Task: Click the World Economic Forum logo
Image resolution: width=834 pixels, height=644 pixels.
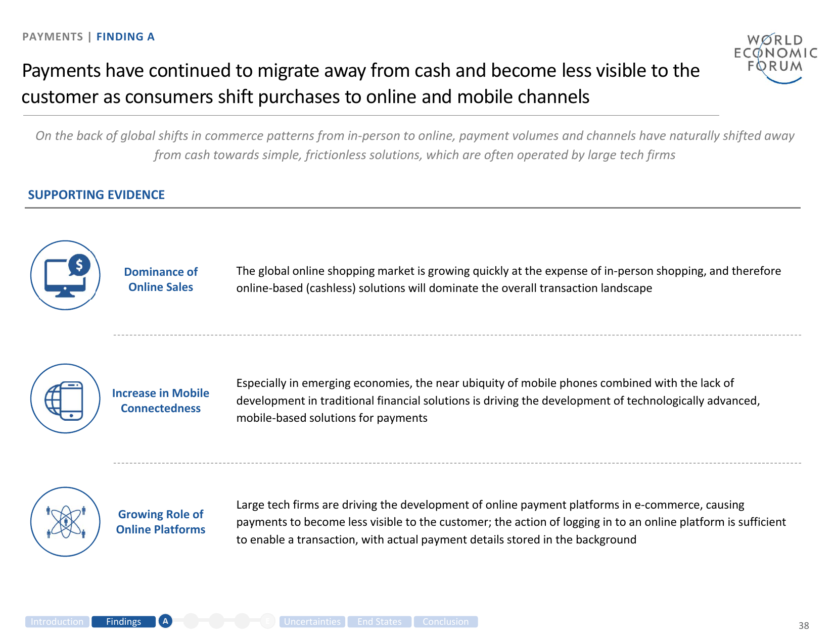Action: point(775,57)
